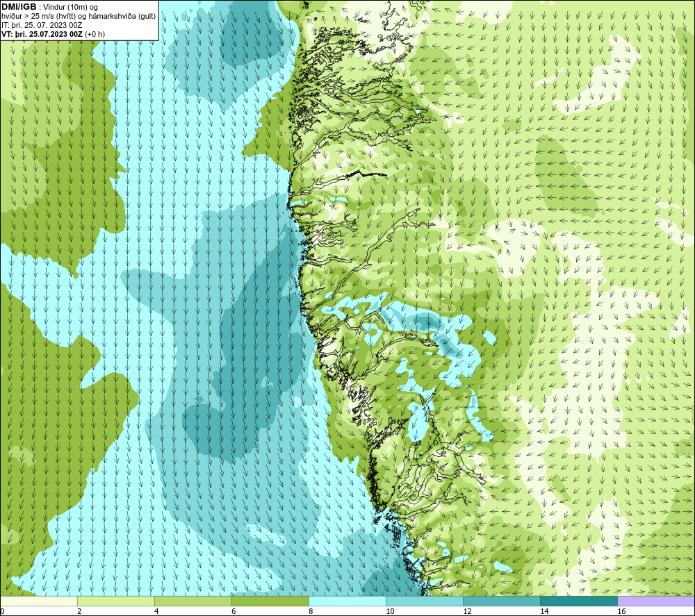Click the scale label '8'
695x616 pixels.
click(x=311, y=611)
